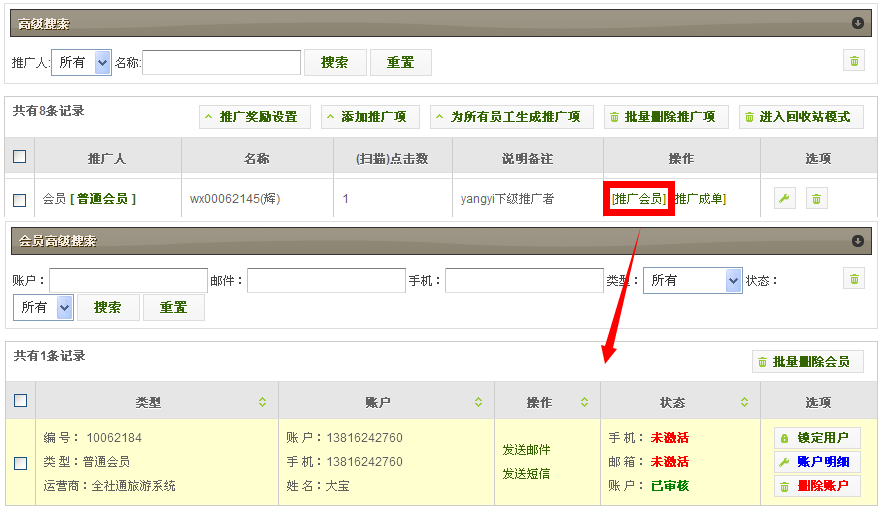The height and width of the screenshot is (510, 885).
Task: Sort by 类型 column arrows
Action: (x=262, y=403)
